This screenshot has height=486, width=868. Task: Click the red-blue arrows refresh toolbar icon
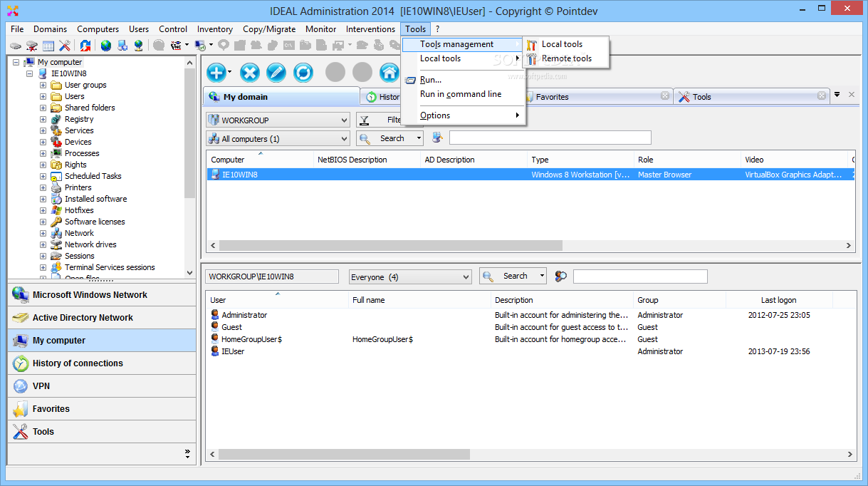tap(85, 46)
